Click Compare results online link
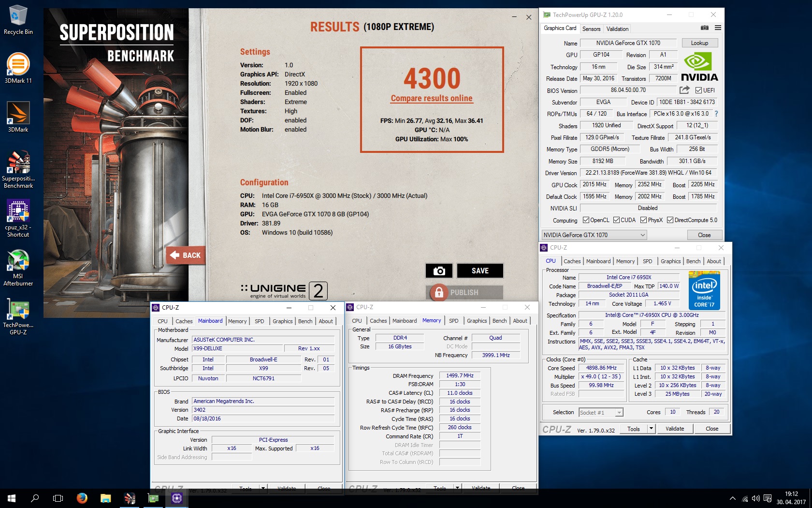 (x=432, y=98)
